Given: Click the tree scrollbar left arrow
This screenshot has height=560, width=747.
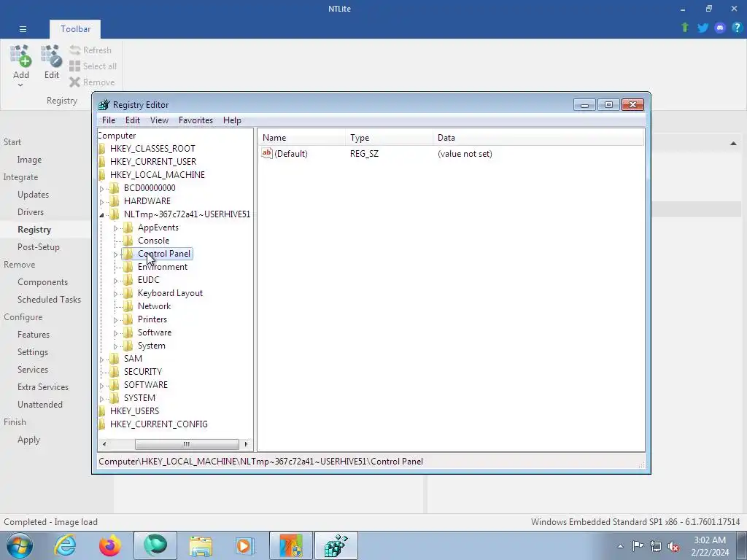Looking at the screenshot, I should 104,444.
